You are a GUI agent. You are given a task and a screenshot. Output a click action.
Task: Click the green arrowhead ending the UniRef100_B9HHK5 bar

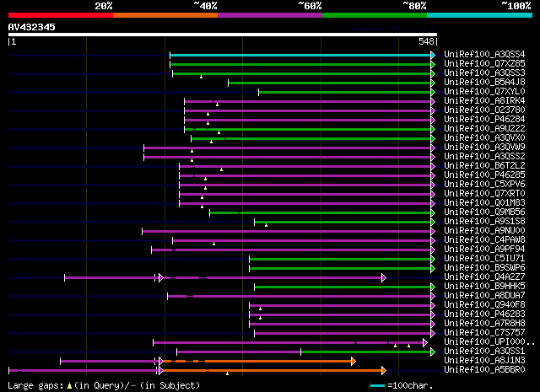433,287
